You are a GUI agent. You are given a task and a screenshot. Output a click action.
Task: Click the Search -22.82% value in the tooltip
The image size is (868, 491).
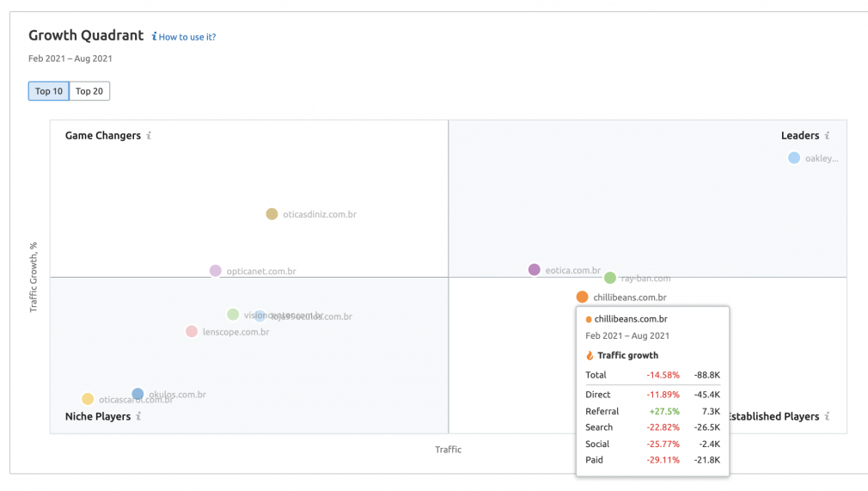pyautogui.click(x=663, y=427)
